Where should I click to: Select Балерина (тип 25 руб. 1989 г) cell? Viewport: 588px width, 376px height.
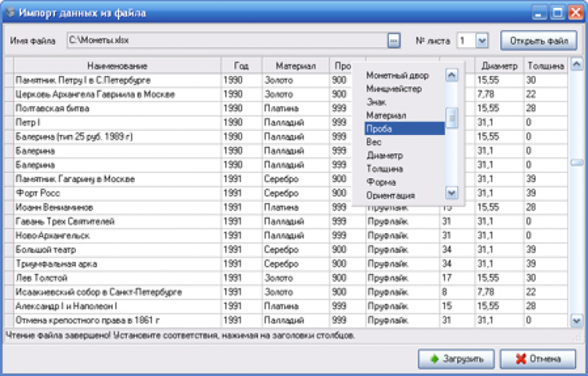pyautogui.click(x=118, y=137)
